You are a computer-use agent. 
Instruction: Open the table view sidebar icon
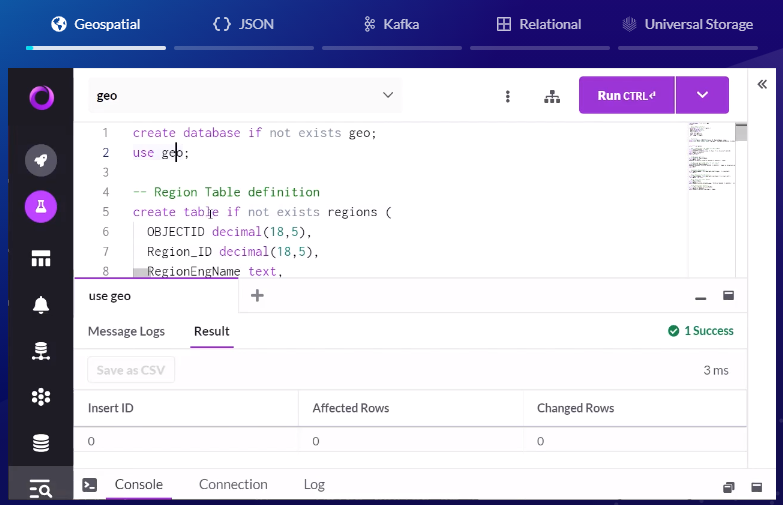(x=41, y=259)
